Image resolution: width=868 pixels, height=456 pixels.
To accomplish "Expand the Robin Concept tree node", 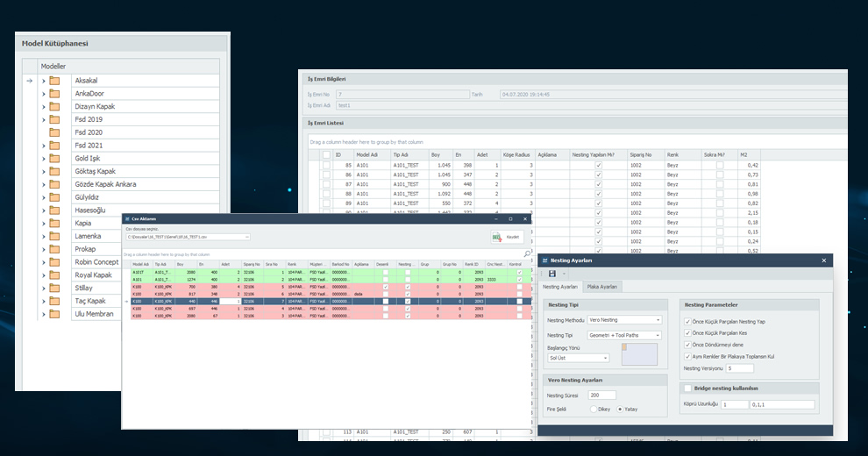I will click(44, 262).
